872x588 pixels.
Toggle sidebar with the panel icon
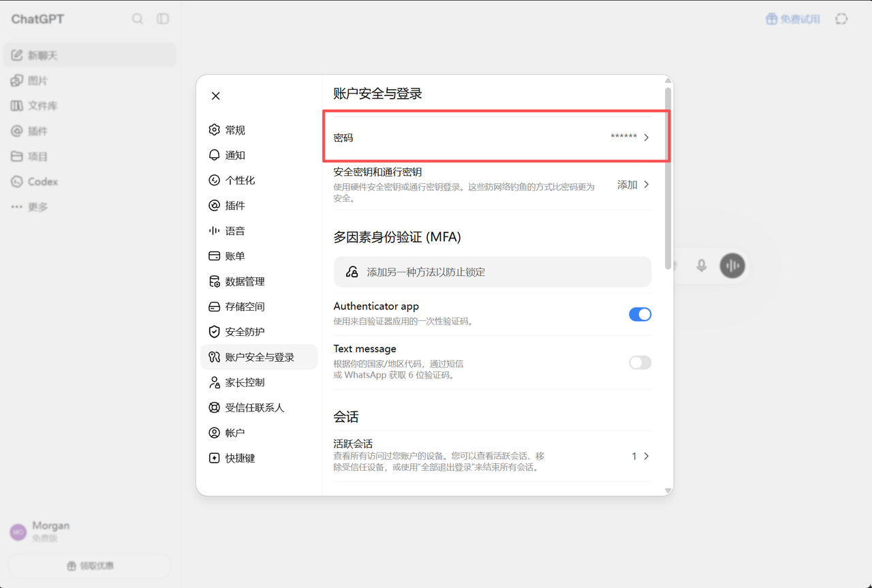pyautogui.click(x=163, y=19)
